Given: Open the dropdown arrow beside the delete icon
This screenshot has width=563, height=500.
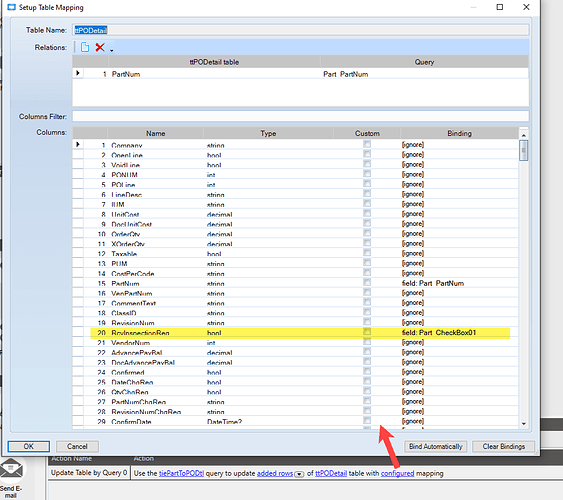Looking at the screenshot, I should click(112, 50).
